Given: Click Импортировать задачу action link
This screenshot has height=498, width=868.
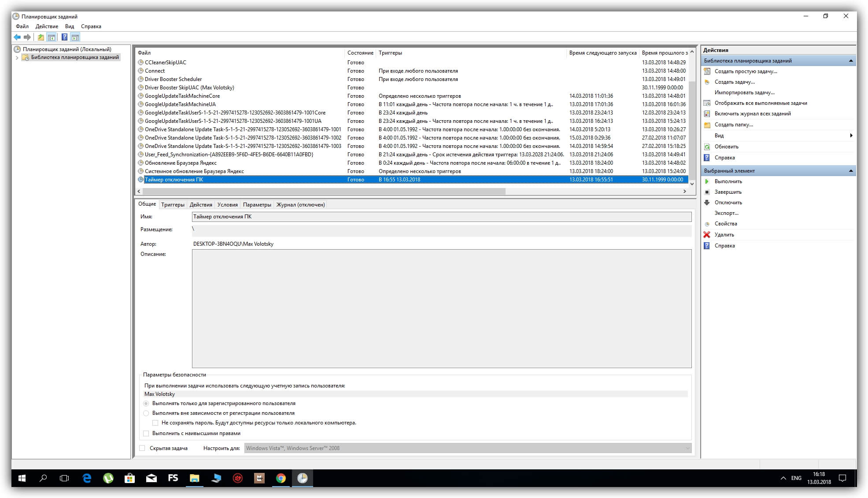Looking at the screenshot, I should tap(744, 92).
